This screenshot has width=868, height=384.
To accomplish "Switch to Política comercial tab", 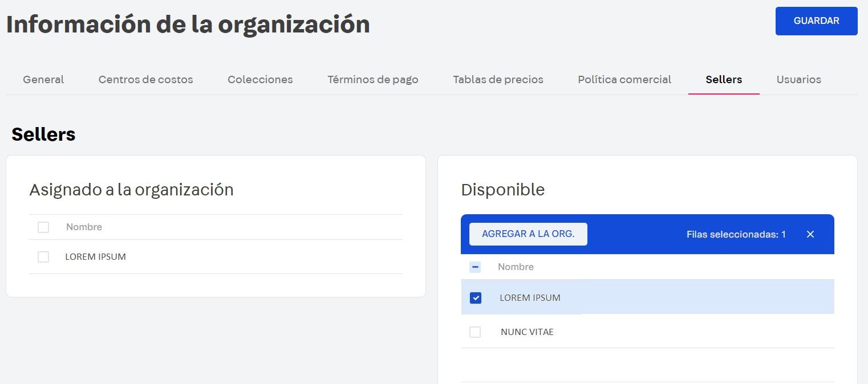I will click(x=624, y=79).
